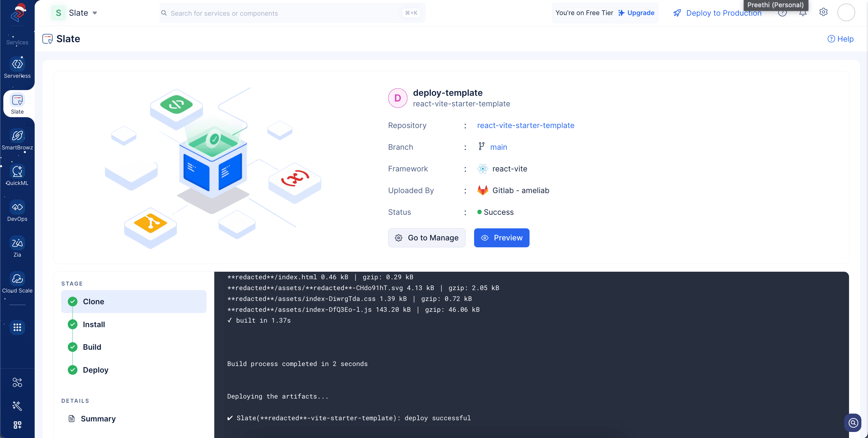The width and height of the screenshot is (868, 438).
Task: Click the deployment illustration graphic
Action: 213,168
